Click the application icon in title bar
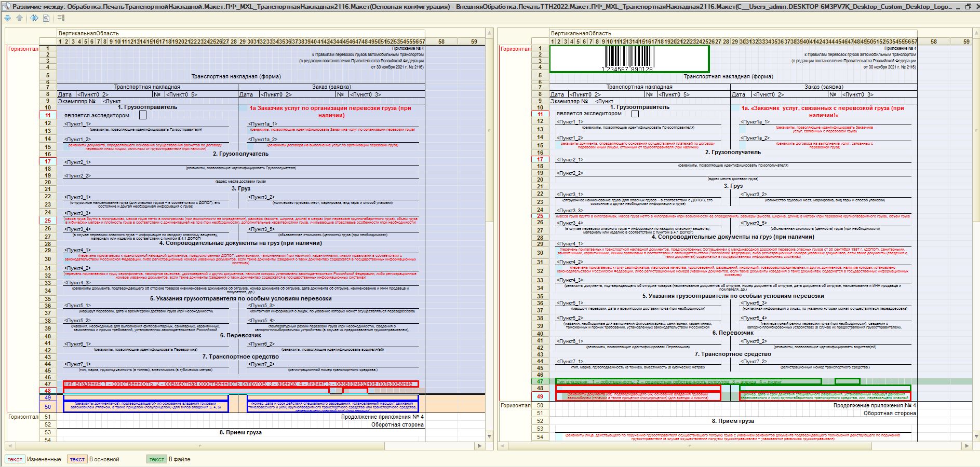Screen dimensions: 980x467 (6, 7)
